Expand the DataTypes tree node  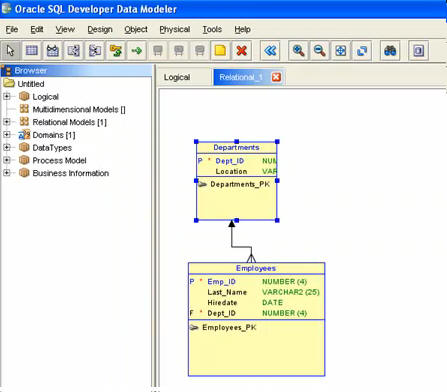click(x=7, y=147)
